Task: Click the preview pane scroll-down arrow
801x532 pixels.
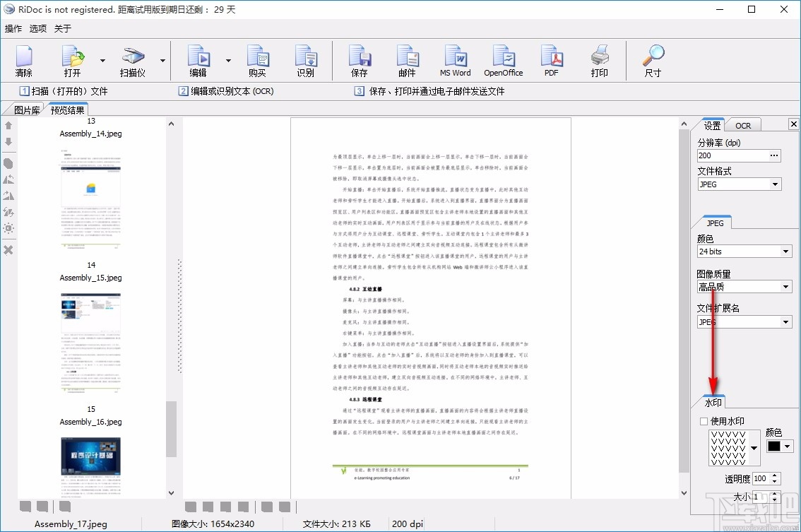Action: (x=684, y=492)
